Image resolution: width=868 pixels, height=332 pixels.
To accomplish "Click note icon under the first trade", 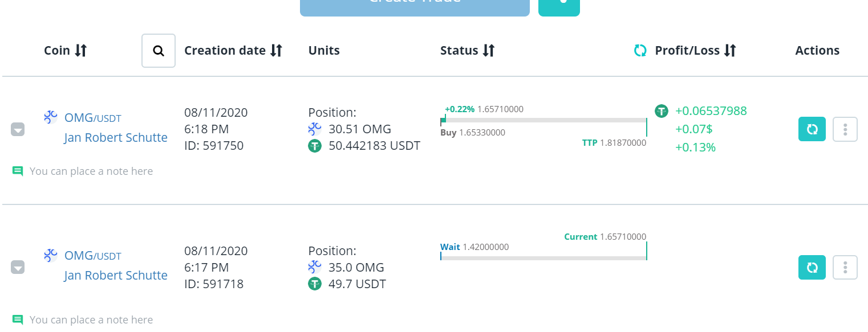I will (x=18, y=171).
